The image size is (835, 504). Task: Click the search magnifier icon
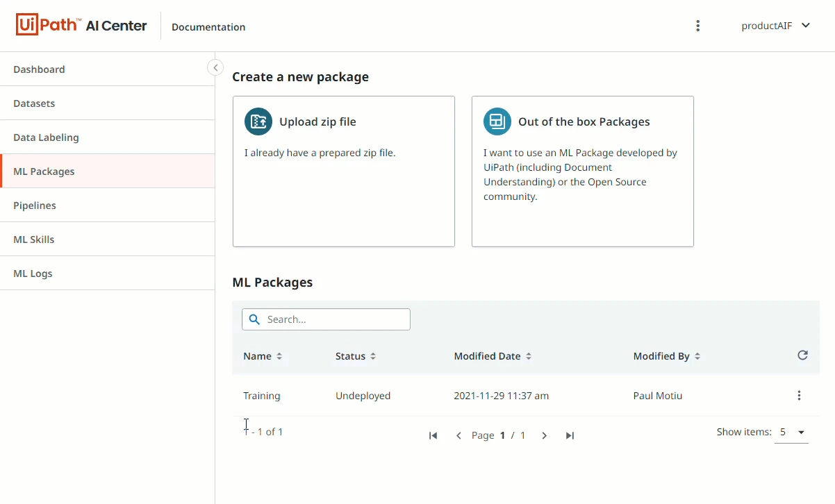pos(254,319)
